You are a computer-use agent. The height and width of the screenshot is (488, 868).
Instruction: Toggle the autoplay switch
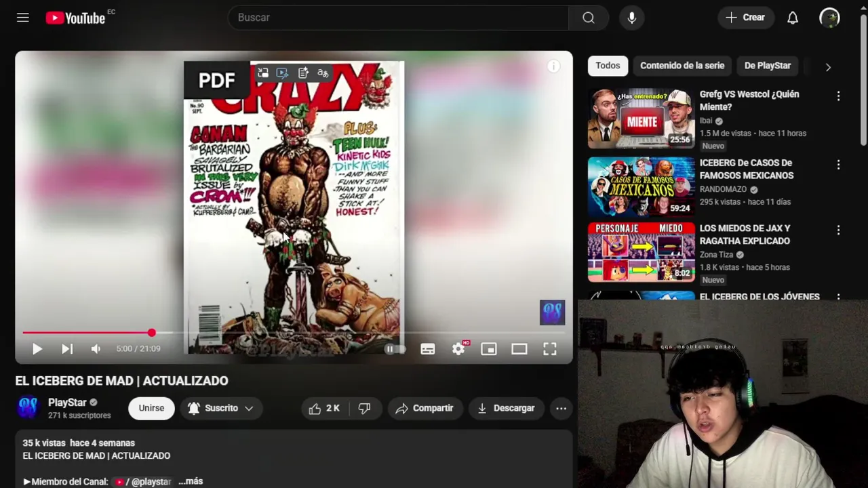tap(395, 349)
